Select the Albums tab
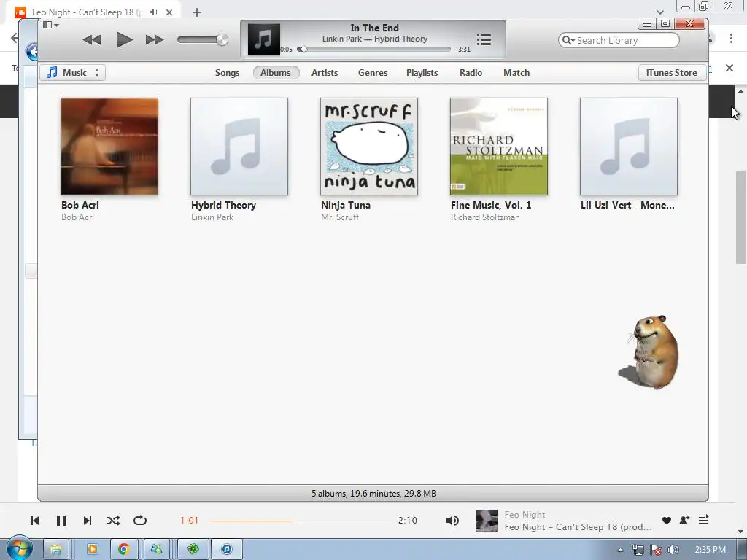 275,73
